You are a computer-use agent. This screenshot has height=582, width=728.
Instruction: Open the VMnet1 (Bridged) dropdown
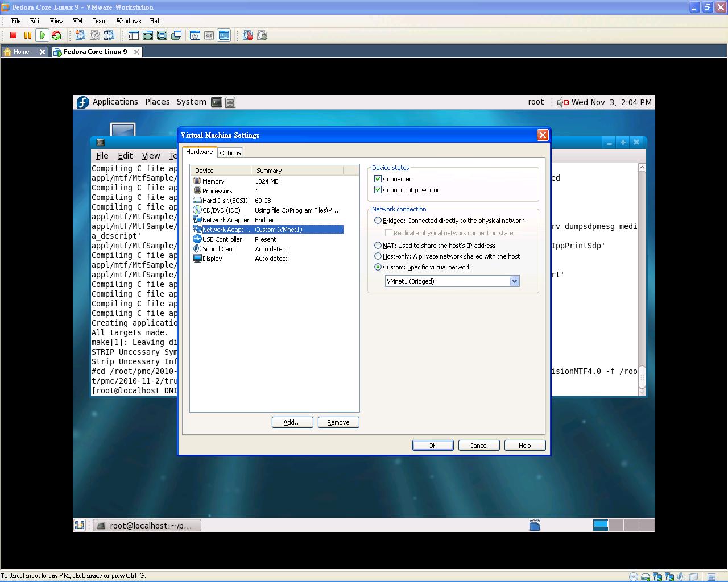[452, 281]
